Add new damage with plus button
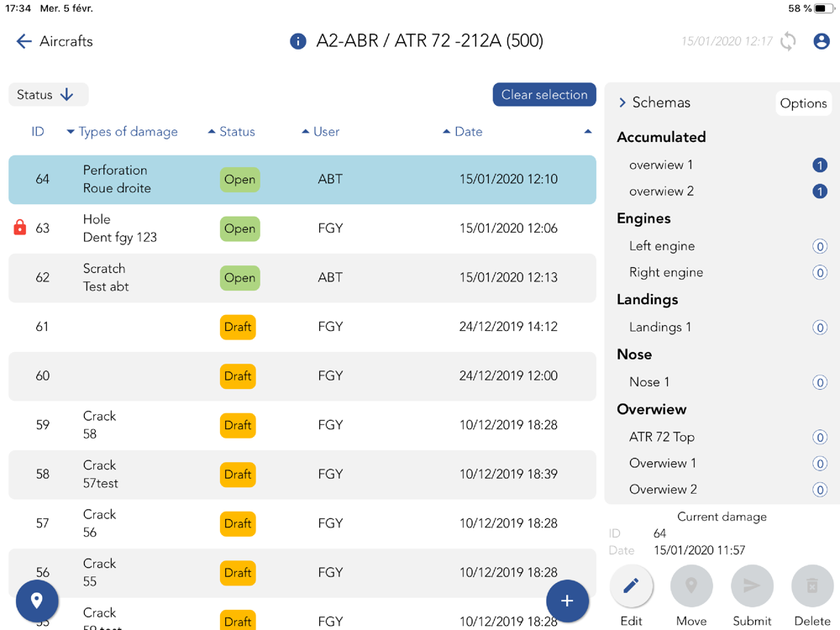This screenshot has width=840, height=630. point(567,601)
